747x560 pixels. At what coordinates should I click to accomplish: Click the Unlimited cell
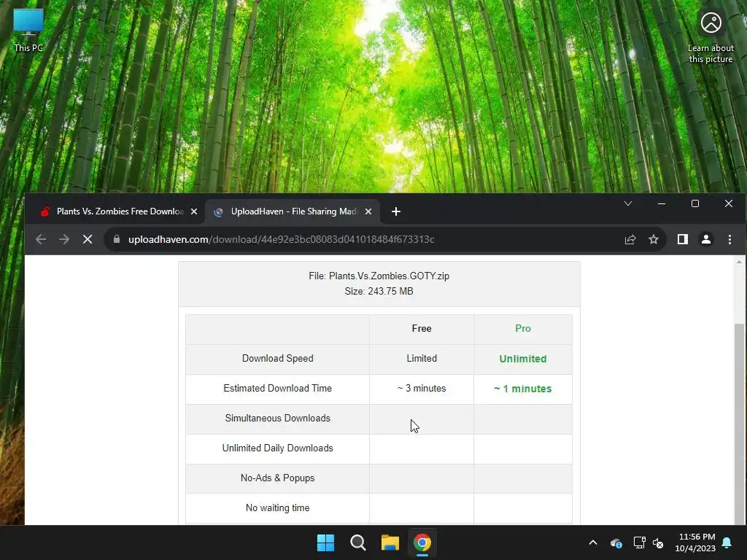(522, 359)
